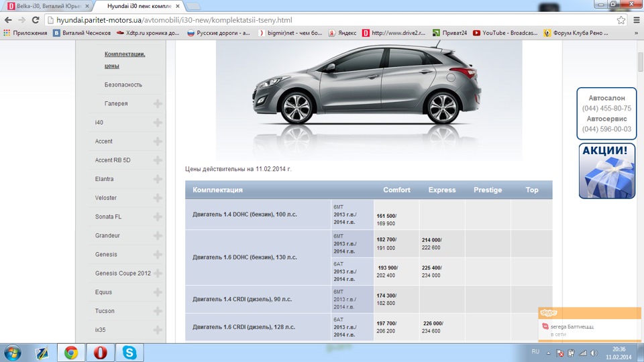Screen dimensions: 644x362
Task: Open the Форум Клуба Рено bookmark
Action: (576, 33)
